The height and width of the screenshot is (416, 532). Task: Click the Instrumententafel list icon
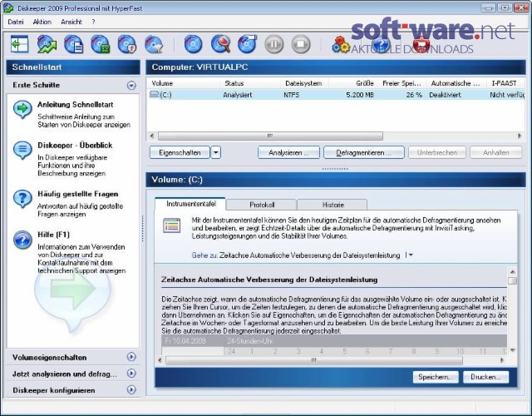[x=172, y=225]
